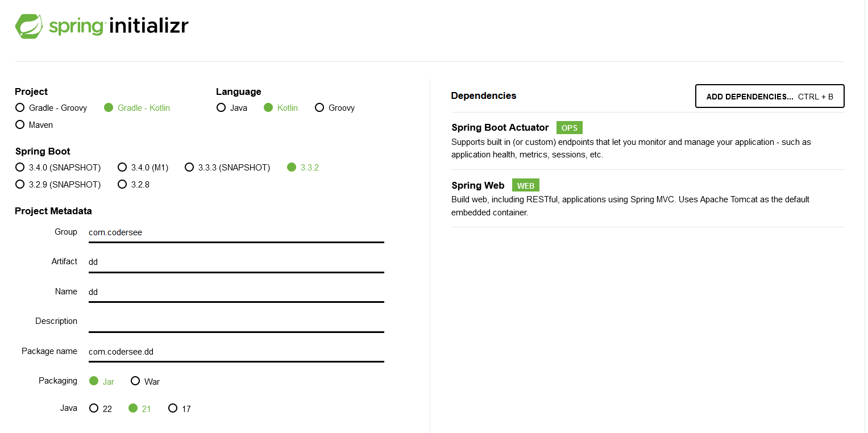The width and height of the screenshot is (868, 433).
Task: Switch the language to Java
Action: [221, 107]
